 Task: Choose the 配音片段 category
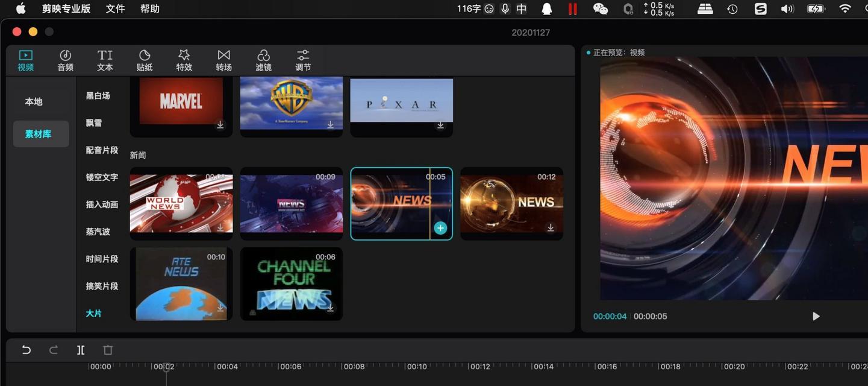coord(102,150)
